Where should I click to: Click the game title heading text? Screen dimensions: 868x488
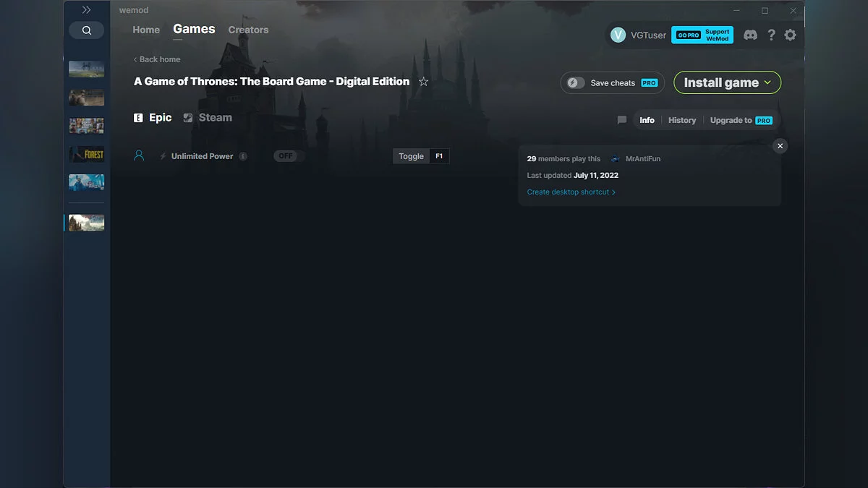point(271,82)
